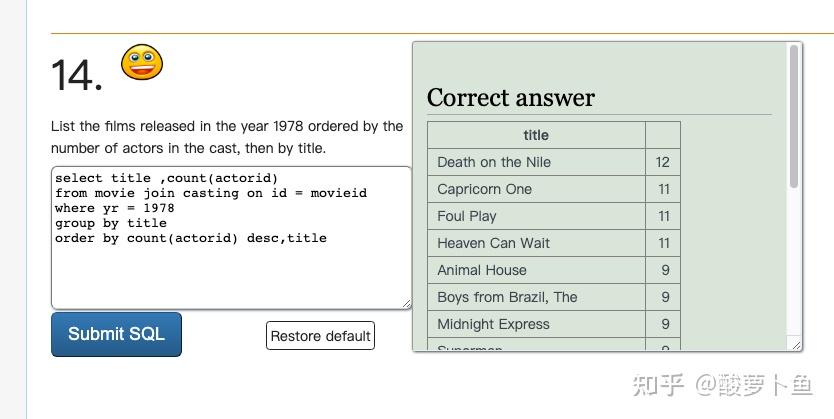Click the title column header

(x=536, y=135)
